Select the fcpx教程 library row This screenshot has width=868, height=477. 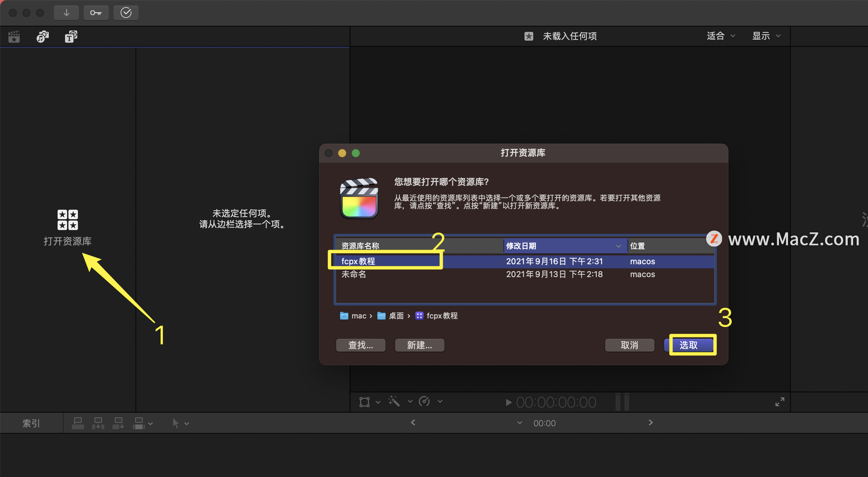524,261
